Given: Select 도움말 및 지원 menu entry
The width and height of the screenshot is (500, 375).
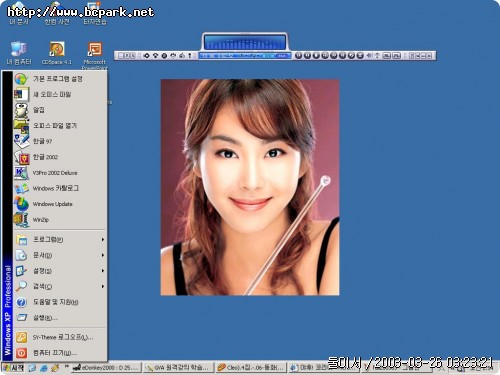Looking at the screenshot, I should (x=60, y=302).
